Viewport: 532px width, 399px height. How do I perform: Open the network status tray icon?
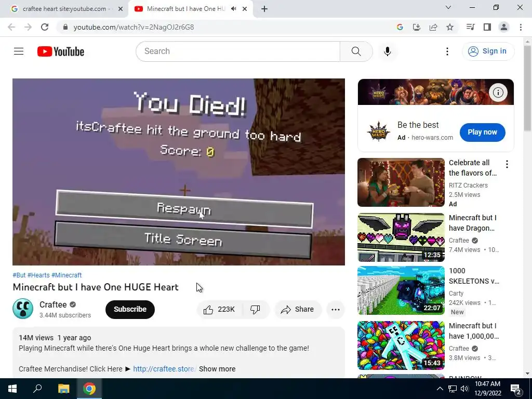point(453,389)
